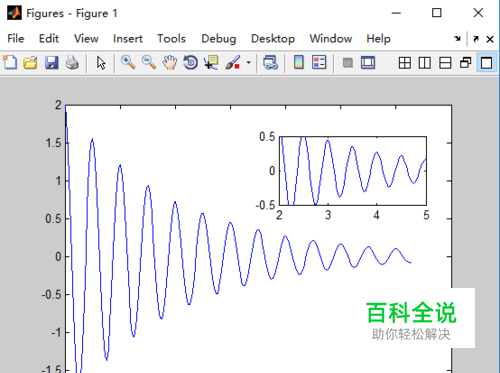This screenshot has width=500, height=373.
Task: Open the Insert menu
Action: pyautogui.click(x=128, y=39)
